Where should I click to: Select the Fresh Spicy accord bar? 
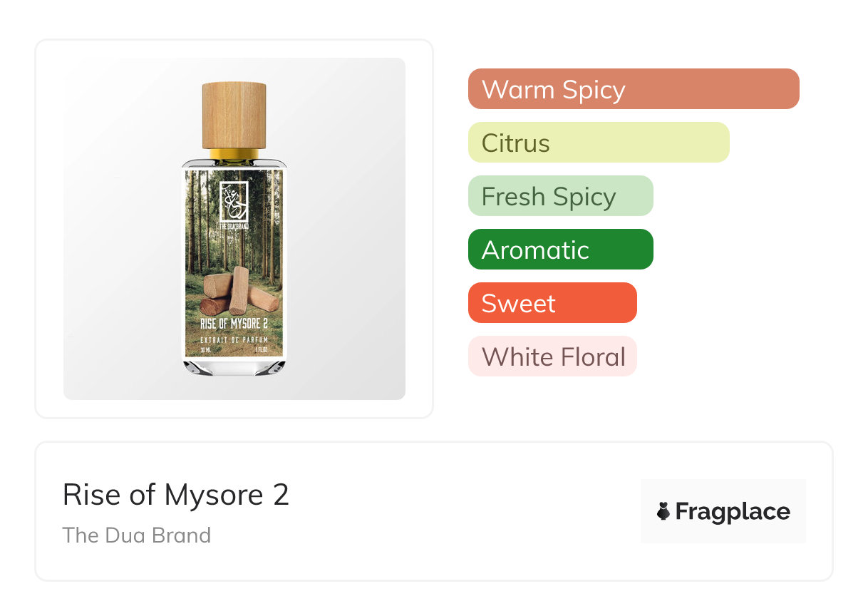tap(560, 196)
